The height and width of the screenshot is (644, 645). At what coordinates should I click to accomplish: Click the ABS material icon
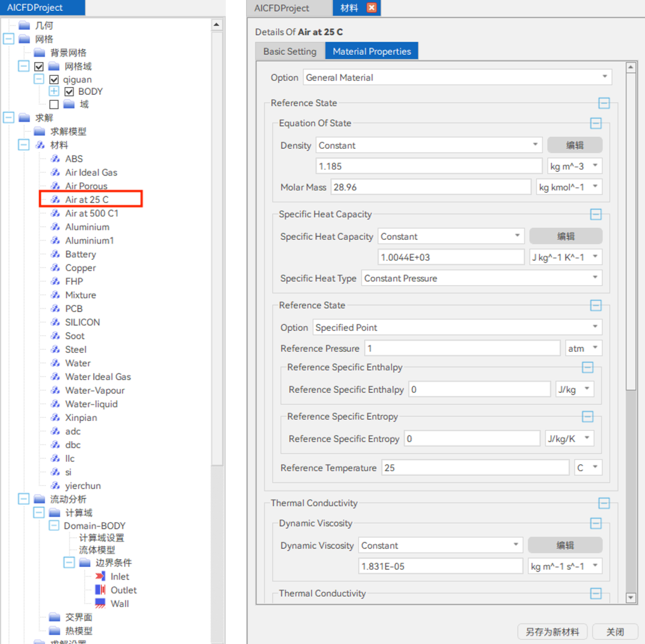click(x=55, y=159)
